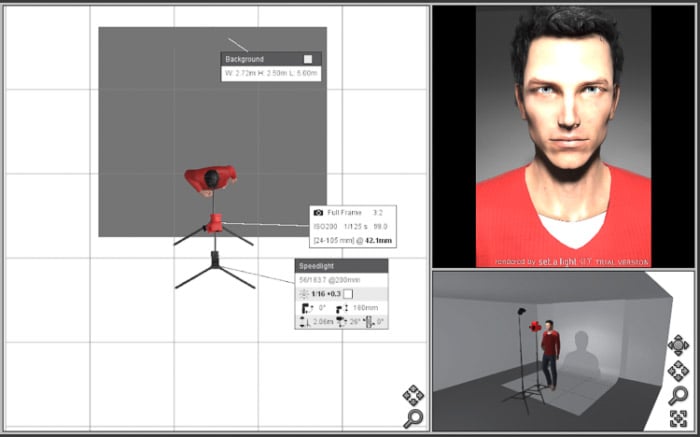Click the flash power icon beside 1/16 +0.3

tap(304, 294)
